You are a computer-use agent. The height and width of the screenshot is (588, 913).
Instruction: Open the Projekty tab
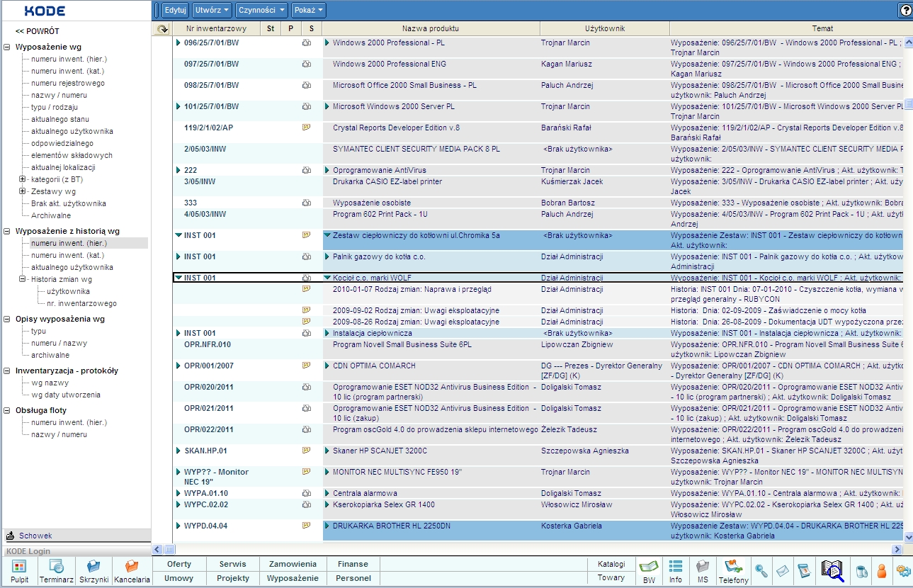pyautogui.click(x=233, y=578)
